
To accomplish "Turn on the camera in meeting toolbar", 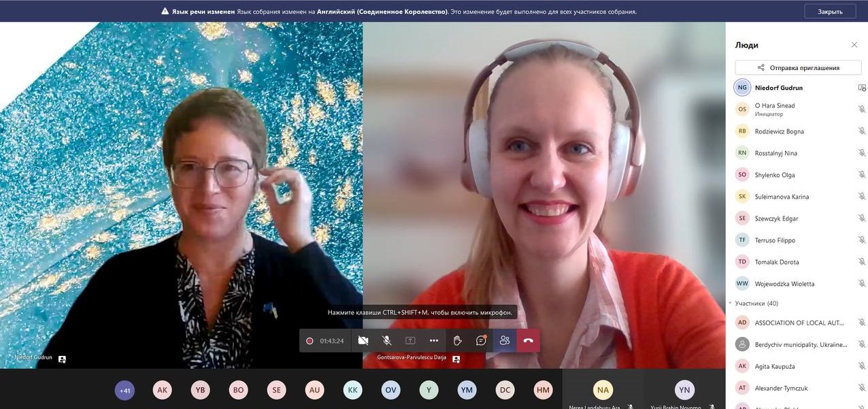I will (x=363, y=340).
